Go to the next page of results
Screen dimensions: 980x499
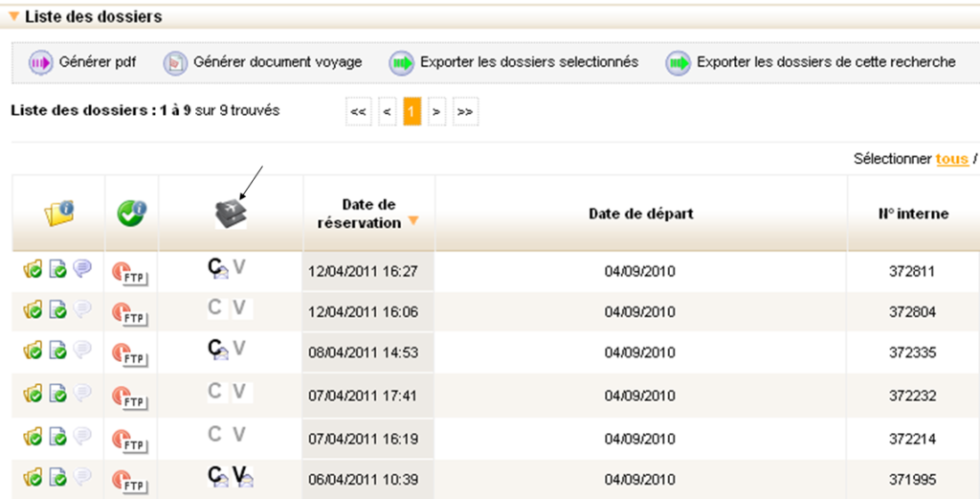coord(435,112)
